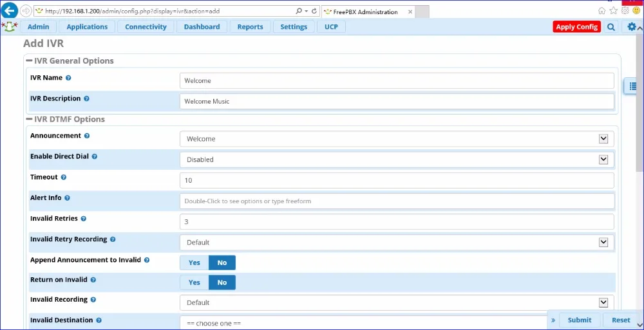Open the browser home icon
The image size is (644, 330).
pos(601,11)
